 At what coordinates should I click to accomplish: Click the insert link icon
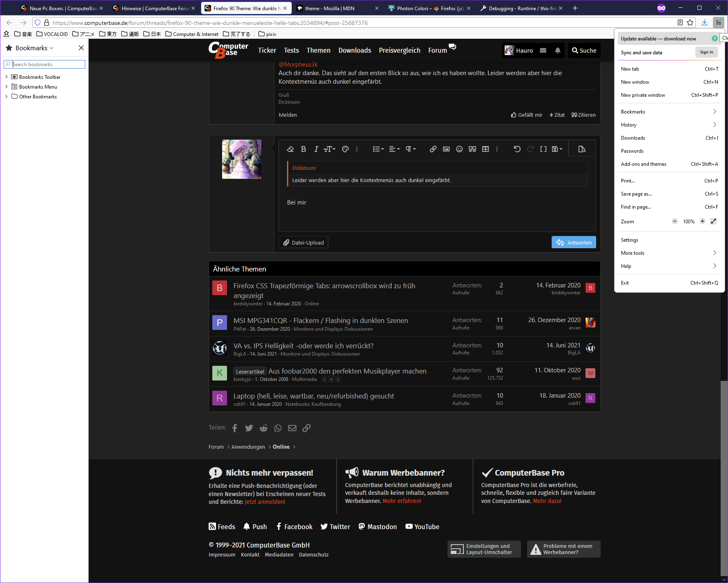[x=433, y=149]
